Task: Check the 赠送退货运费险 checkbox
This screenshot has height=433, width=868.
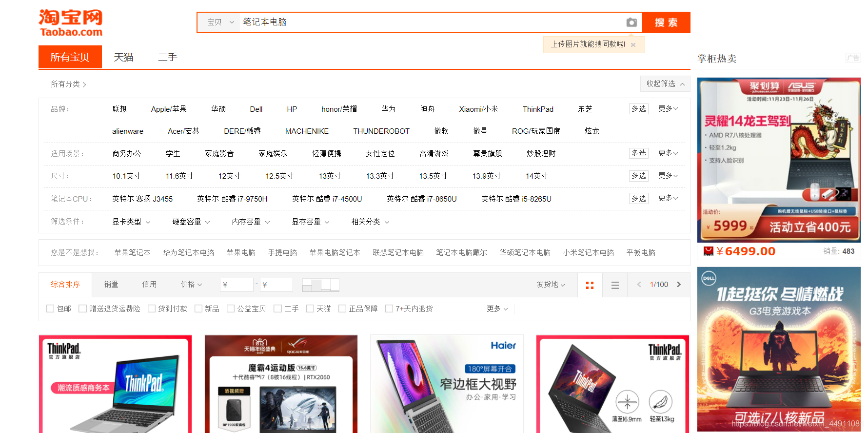Action: 82,309
